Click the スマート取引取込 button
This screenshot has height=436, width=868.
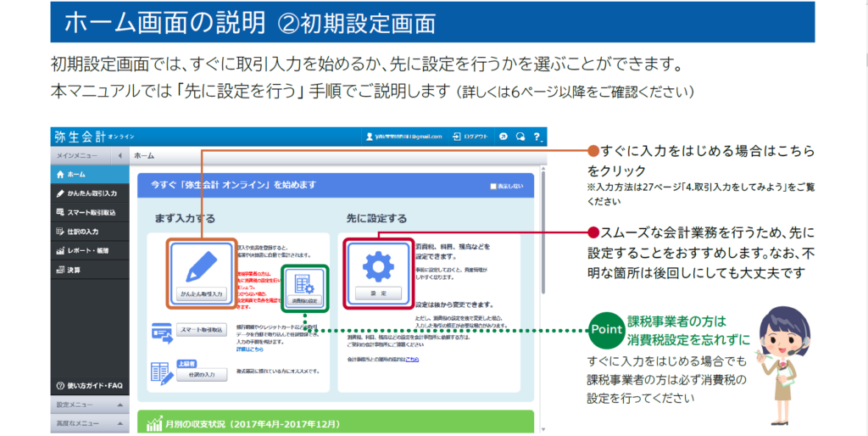click(x=203, y=330)
